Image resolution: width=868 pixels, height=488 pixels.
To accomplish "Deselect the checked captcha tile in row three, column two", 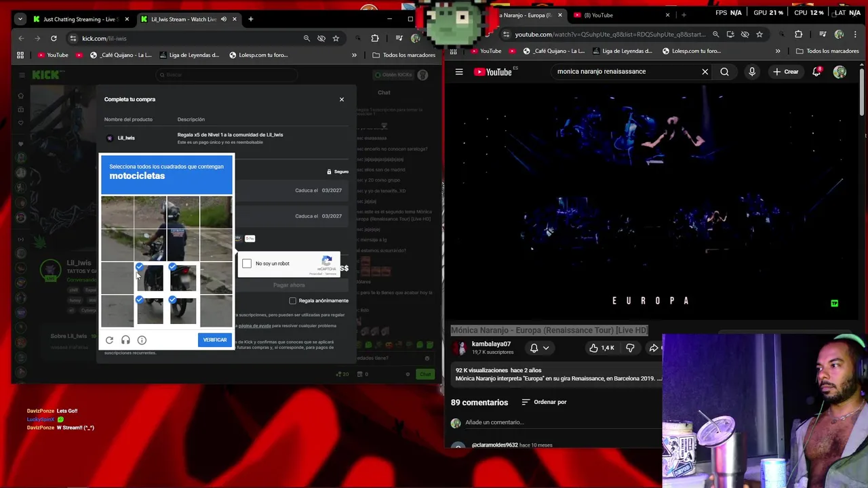I will click(150, 278).
